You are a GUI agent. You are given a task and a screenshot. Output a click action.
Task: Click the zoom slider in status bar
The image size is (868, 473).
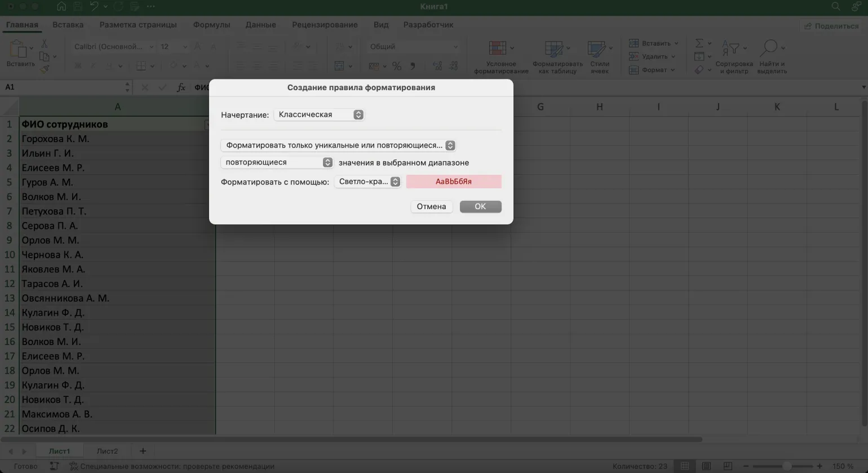pyautogui.click(x=786, y=466)
